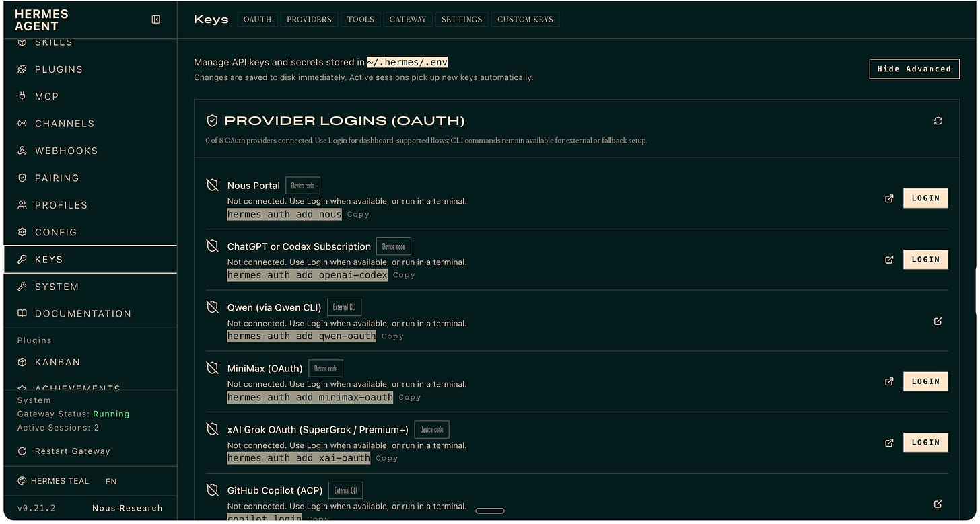
Task: Log in to Nous Portal
Action: (925, 198)
